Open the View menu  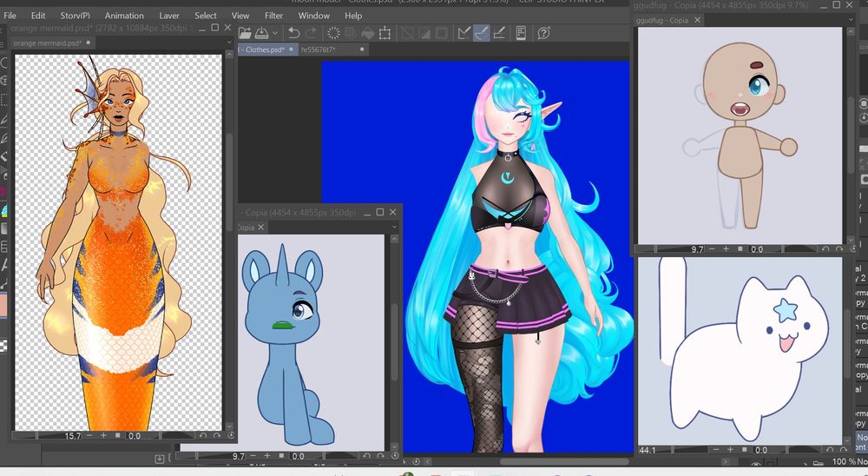coord(240,16)
